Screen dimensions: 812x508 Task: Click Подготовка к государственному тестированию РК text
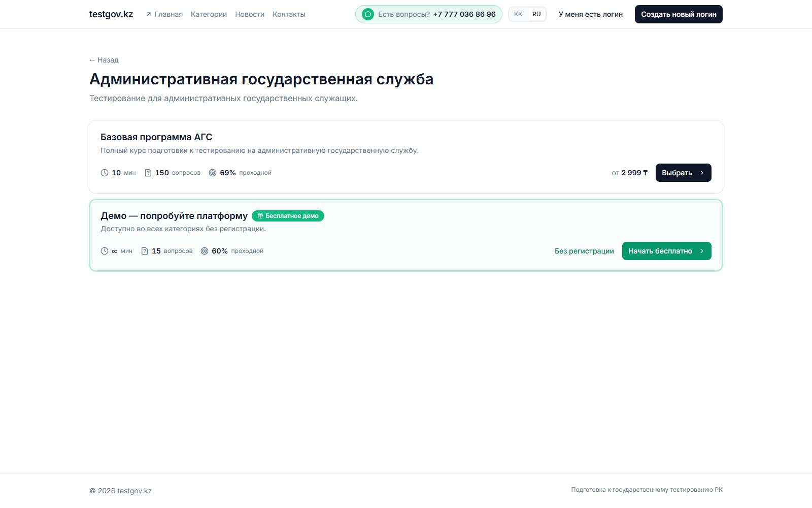pos(647,490)
